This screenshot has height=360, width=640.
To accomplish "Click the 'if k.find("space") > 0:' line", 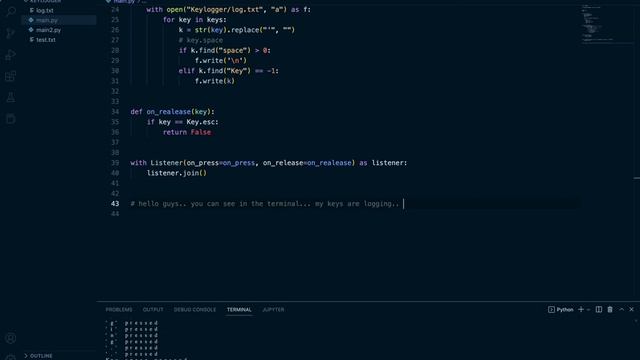I will click(x=224, y=50).
